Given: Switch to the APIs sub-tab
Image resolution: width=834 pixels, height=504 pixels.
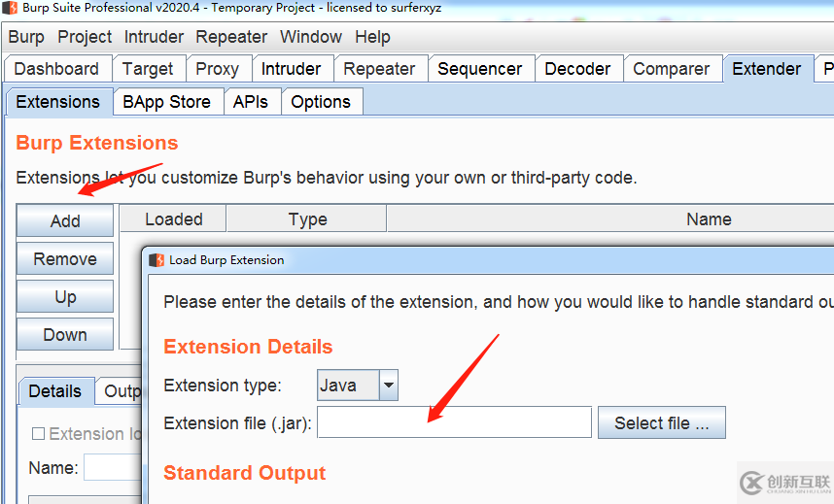Looking at the screenshot, I should (251, 102).
